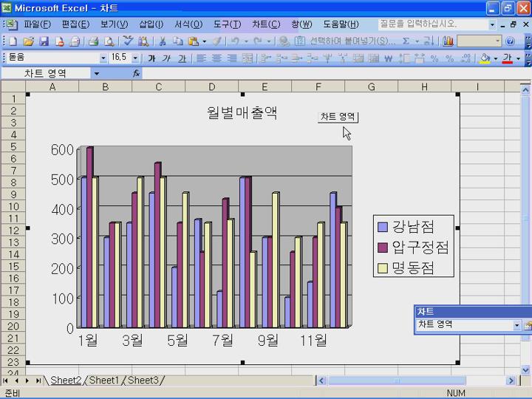Open the font color dropdown arrow
The height and width of the screenshot is (399, 532).
click(518, 58)
